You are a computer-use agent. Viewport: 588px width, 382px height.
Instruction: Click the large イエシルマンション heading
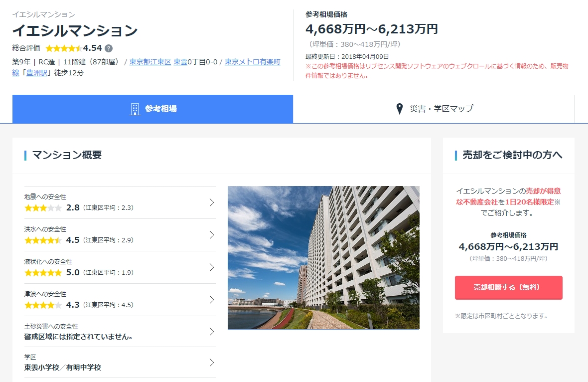(x=75, y=31)
